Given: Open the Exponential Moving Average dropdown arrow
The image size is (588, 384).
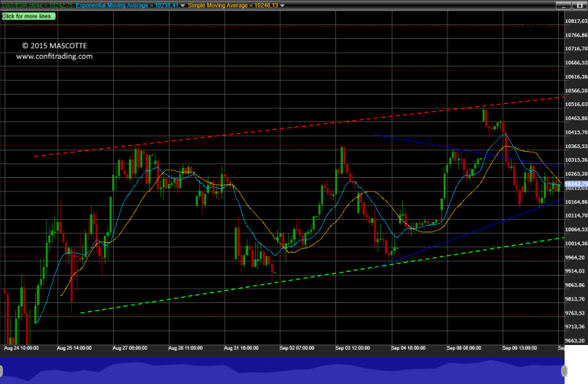Looking at the screenshot, I should [183, 5].
